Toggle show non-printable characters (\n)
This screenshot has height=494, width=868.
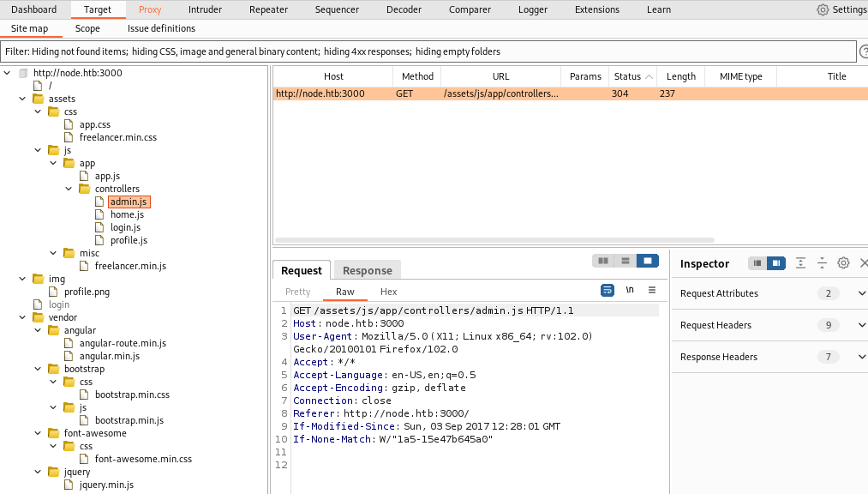pos(630,290)
